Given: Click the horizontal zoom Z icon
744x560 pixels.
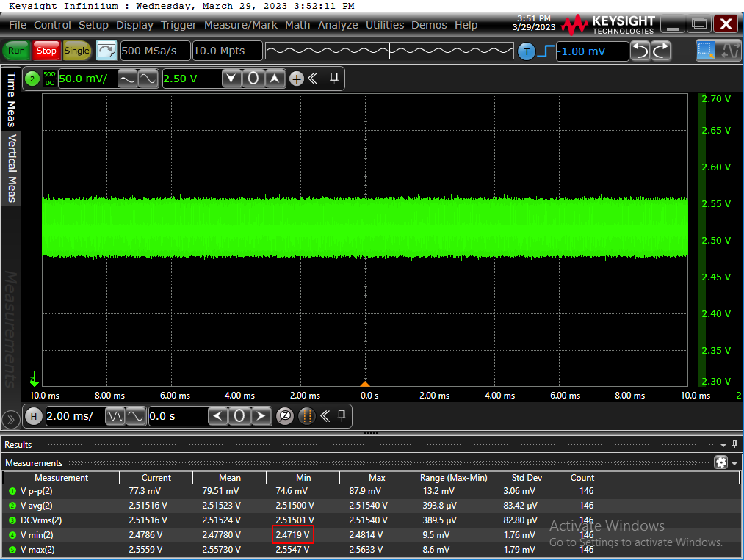Looking at the screenshot, I should (x=285, y=416).
